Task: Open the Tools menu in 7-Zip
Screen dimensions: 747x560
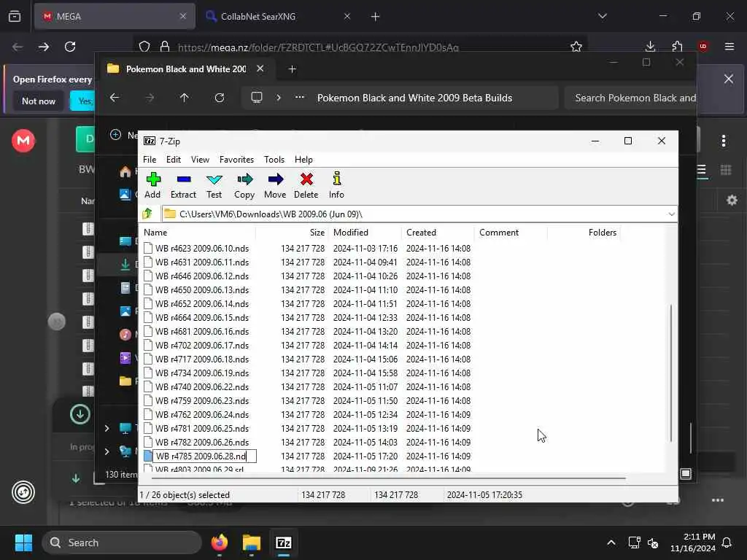Action: (274, 160)
